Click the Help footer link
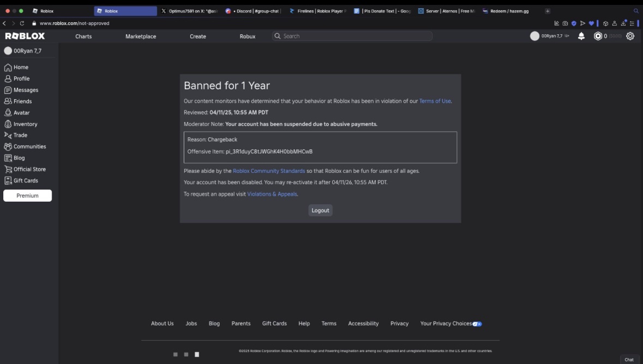The image size is (643, 364). [304, 324]
